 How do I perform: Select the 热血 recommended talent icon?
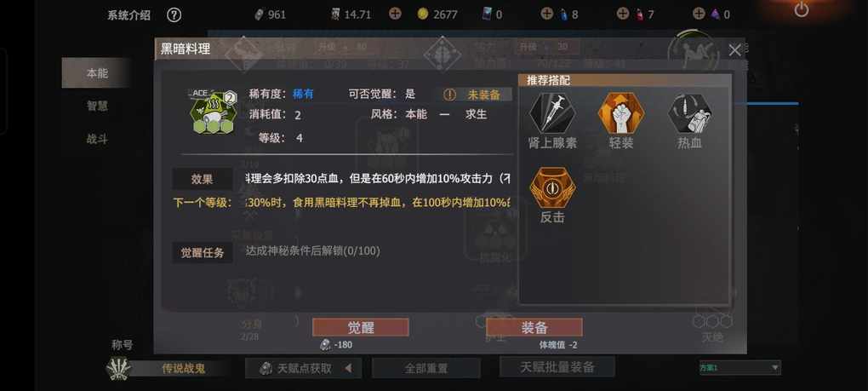pyautogui.click(x=690, y=112)
